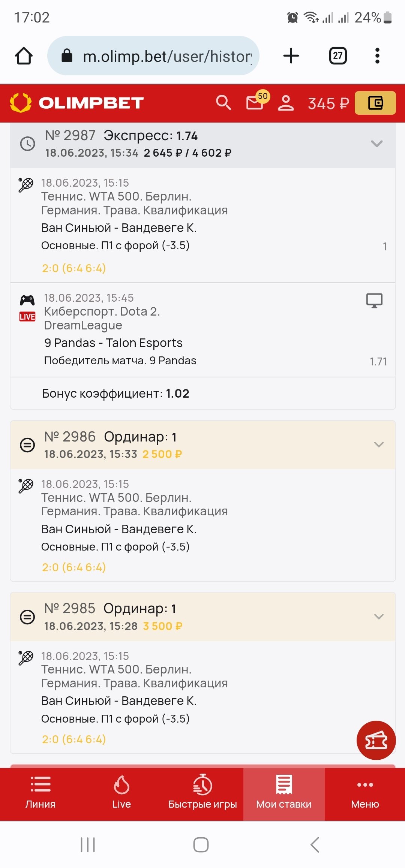This screenshot has height=868, width=405.
Task: Open the Меню tab
Action: tap(365, 794)
